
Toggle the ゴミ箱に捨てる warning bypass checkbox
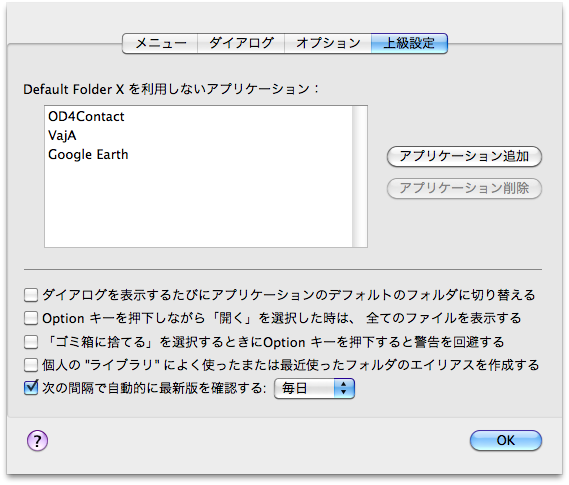(31, 342)
